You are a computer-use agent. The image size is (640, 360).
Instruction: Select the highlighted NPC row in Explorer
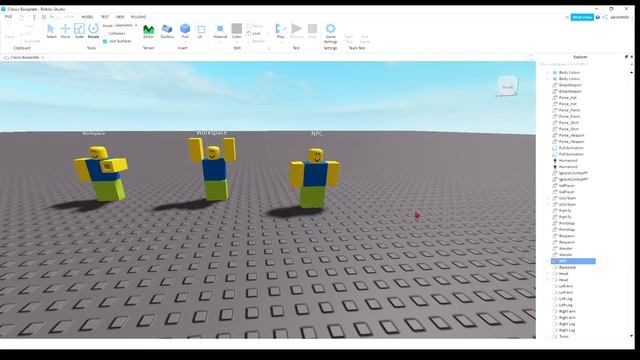tap(573, 261)
